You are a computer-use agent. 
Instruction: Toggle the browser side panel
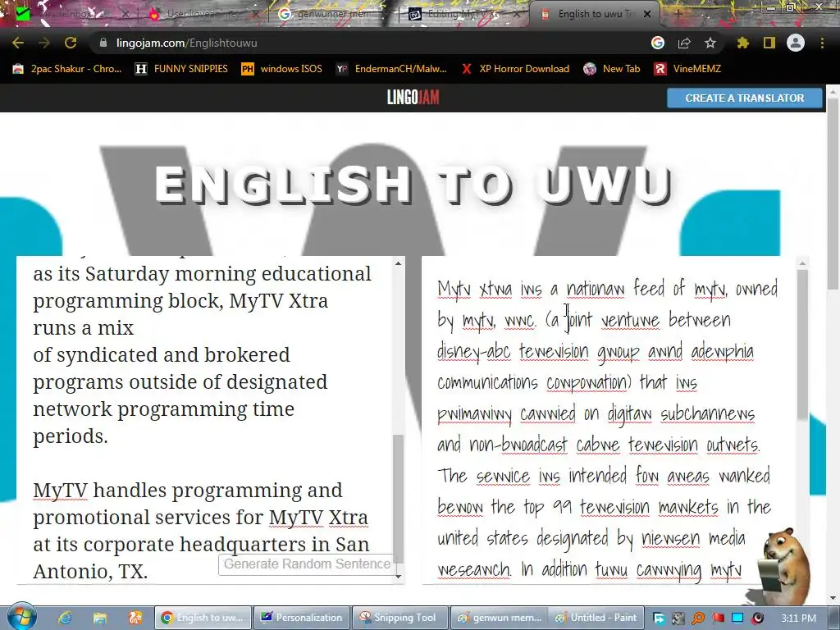coord(769,43)
